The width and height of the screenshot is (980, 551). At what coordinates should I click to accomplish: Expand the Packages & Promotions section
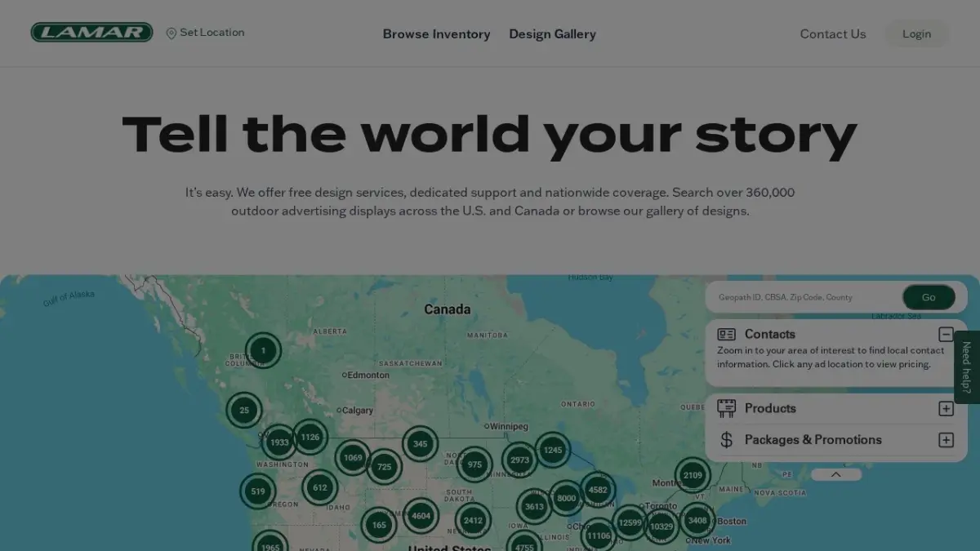click(x=946, y=440)
